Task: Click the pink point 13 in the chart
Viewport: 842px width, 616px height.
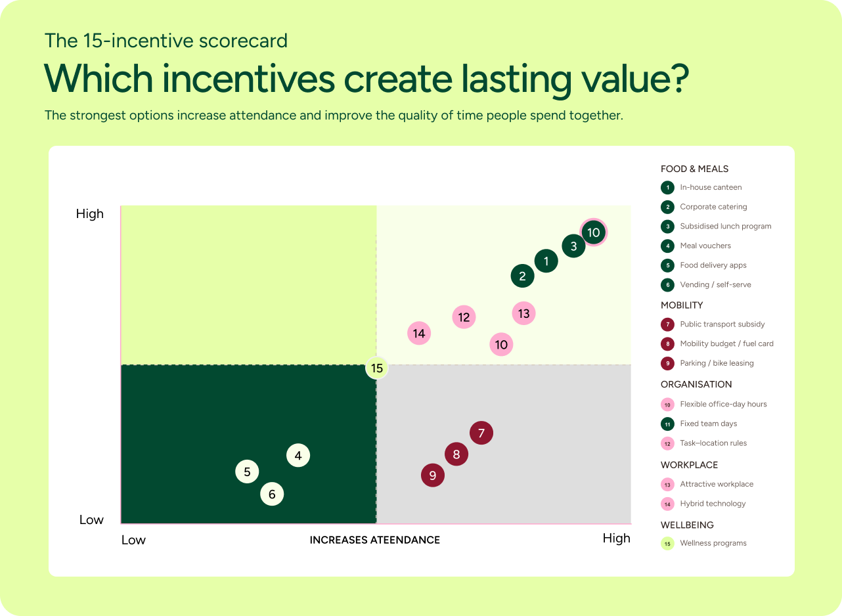Action: 523,313
